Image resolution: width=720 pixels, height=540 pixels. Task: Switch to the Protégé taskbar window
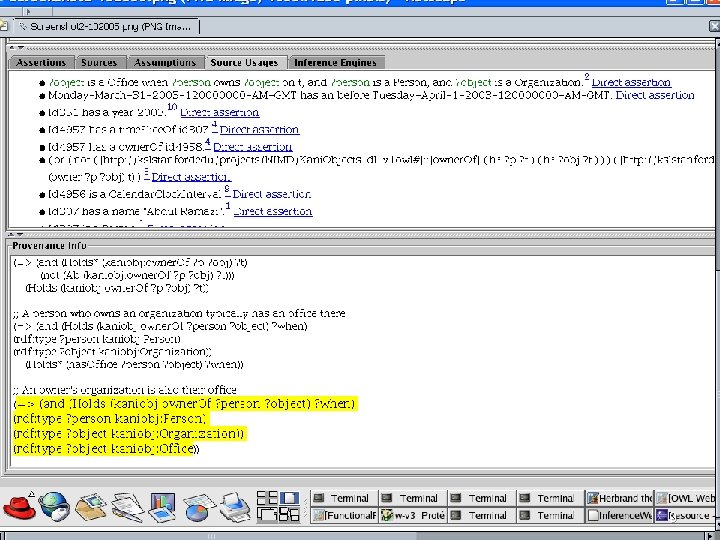tap(413, 515)
